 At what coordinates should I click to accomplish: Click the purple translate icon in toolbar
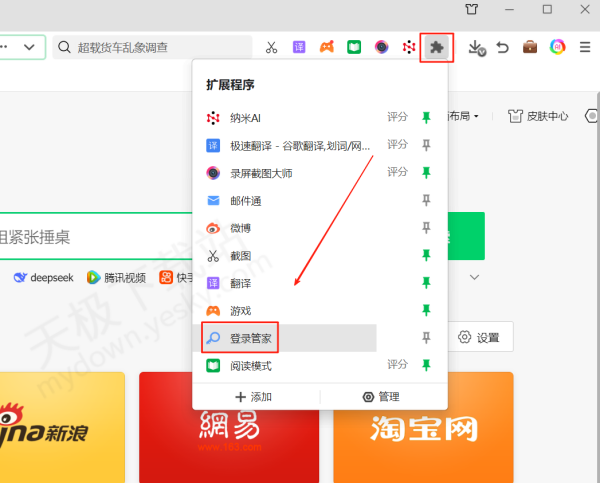tap(298, 47)
